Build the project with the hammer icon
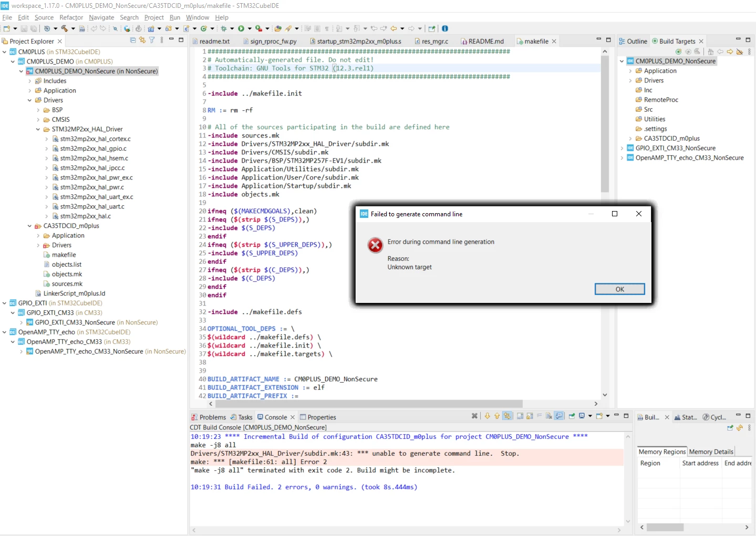The image size is (756, 536). [x=64, y=29]
